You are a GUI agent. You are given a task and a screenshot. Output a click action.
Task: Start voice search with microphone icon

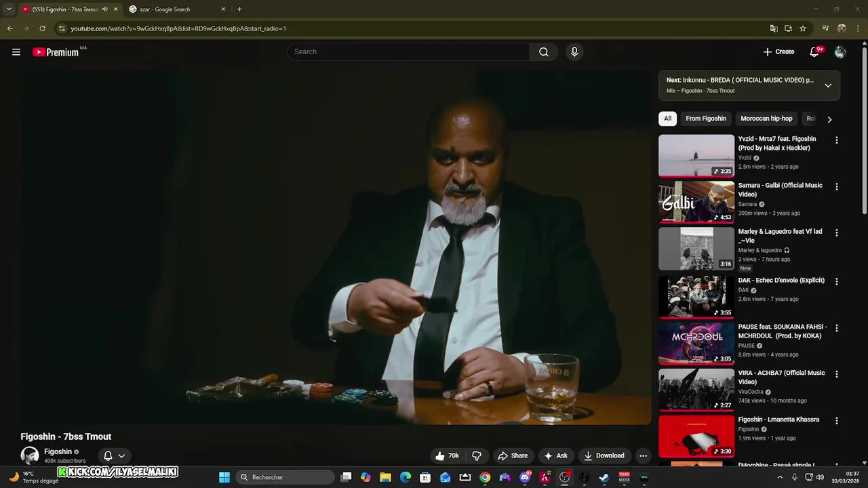point(574,52)
